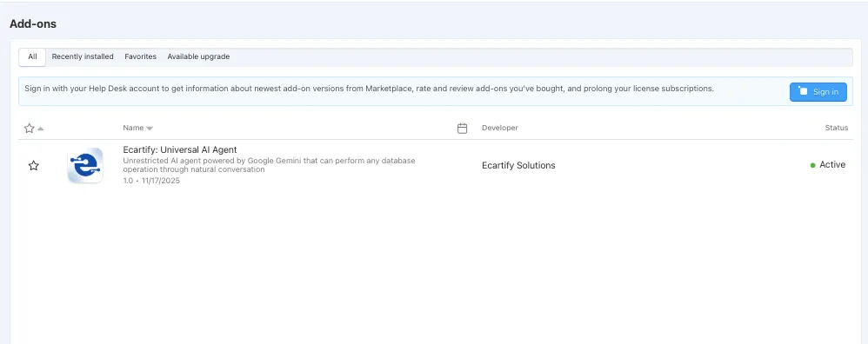
Task: Click the Status column header
Action: click(x=837, y=128)
